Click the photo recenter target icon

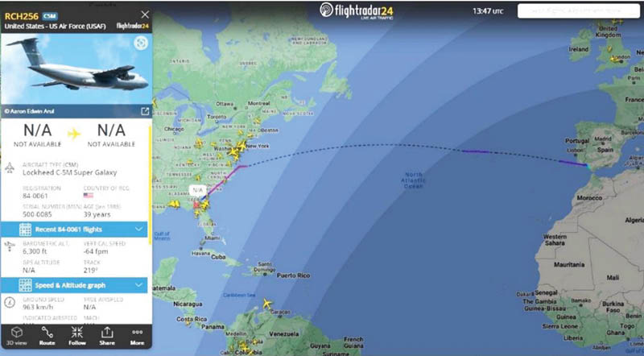pyautogui.click(x=140, y=43)
